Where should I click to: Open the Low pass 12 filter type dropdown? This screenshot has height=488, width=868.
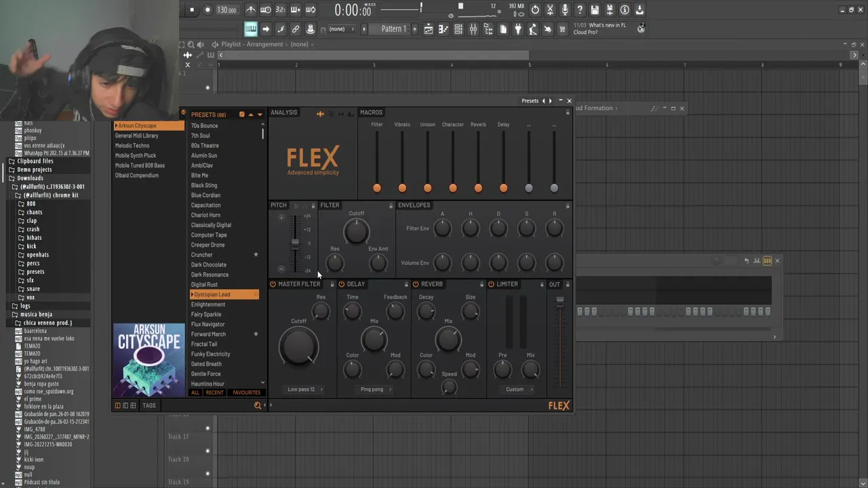point(304,390)
